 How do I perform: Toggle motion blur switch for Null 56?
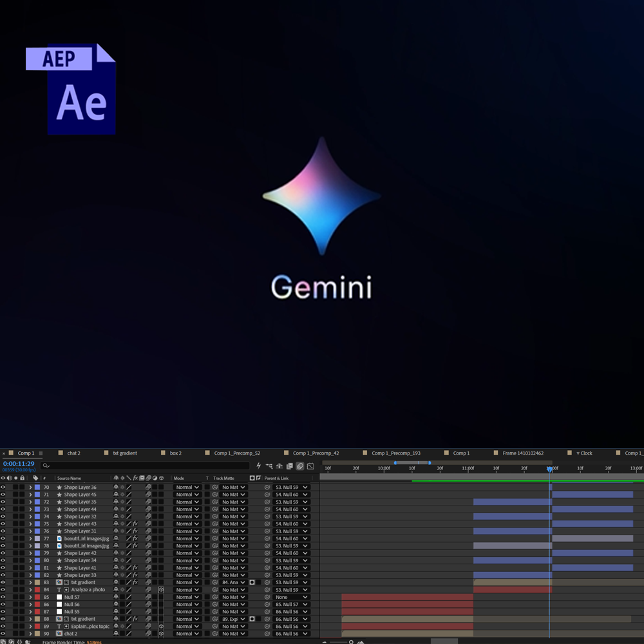(x=148, y=604)
